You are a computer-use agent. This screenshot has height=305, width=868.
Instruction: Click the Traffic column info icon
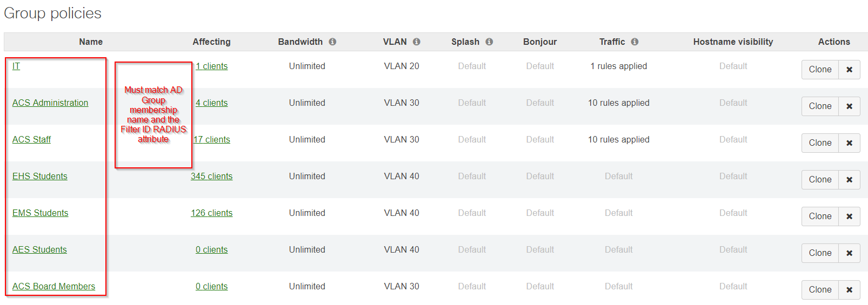click(635, 42)
